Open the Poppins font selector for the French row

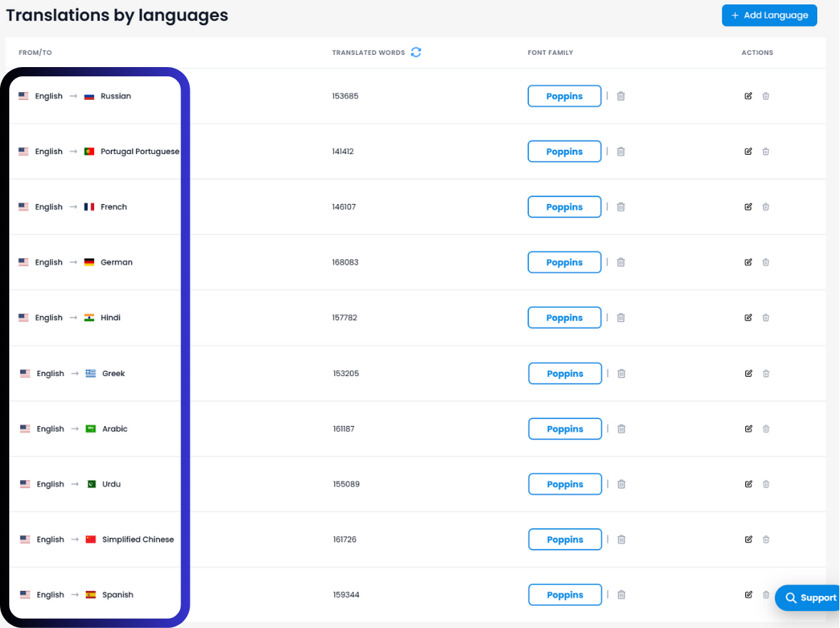coord(565,206)
